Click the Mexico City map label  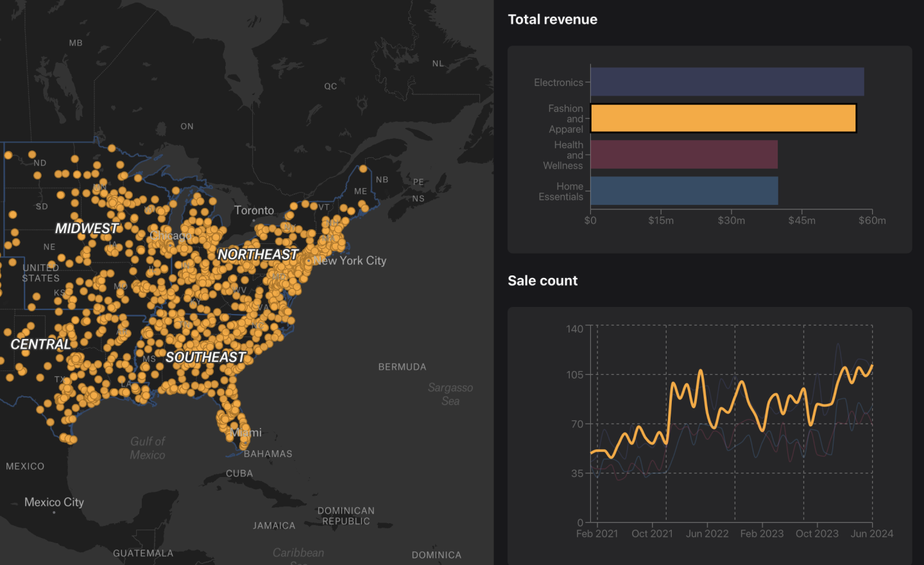pos(54,502)
